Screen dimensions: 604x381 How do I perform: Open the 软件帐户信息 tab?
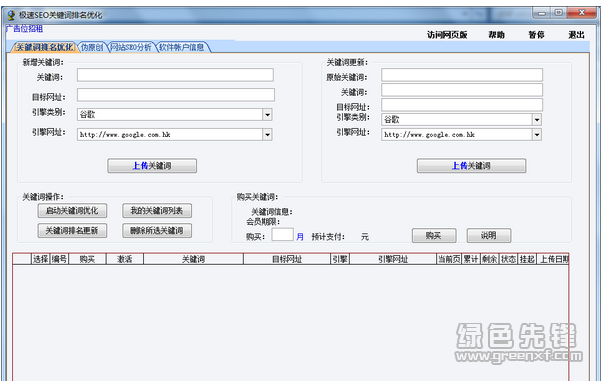pyautogui.click(x=182, y=47)
